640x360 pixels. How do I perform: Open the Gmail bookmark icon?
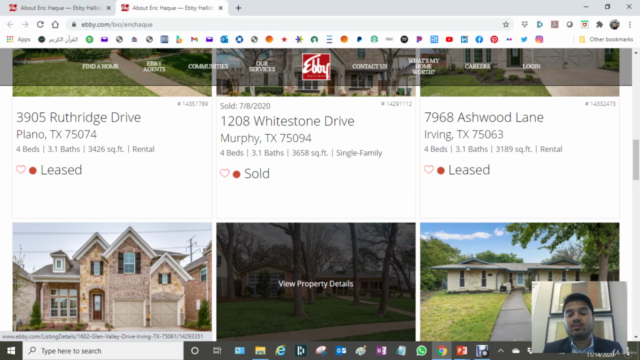[194, 39]
